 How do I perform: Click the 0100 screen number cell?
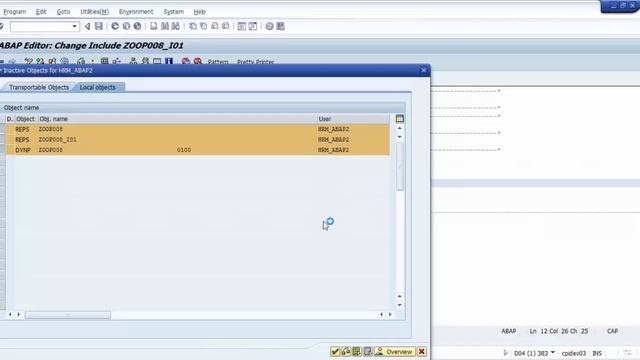pos(184,150)
